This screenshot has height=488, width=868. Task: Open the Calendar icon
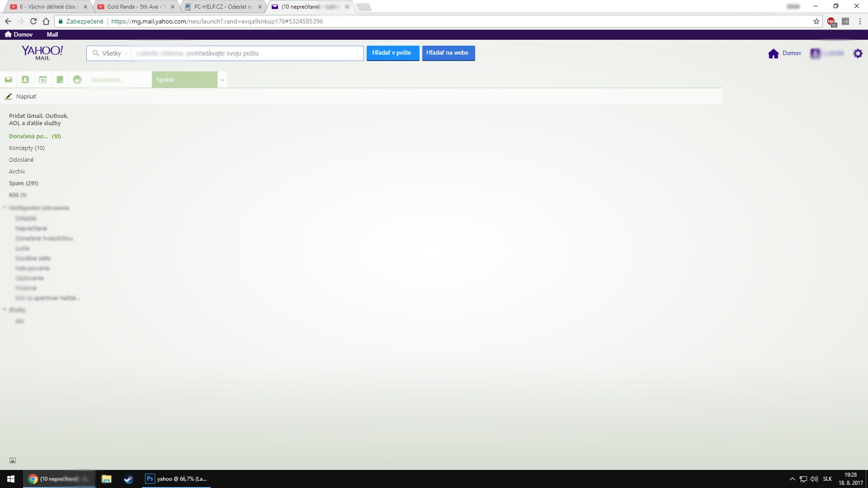[x=42, y=80]
